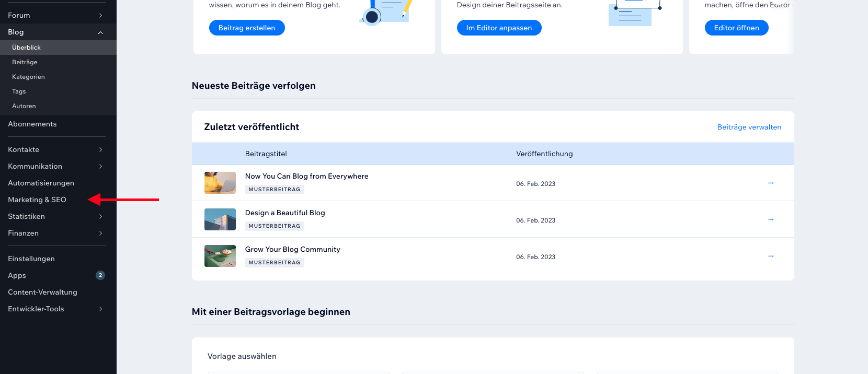
Task: Expand the Entwickler-Tools submenu
Action: point(100,309)
